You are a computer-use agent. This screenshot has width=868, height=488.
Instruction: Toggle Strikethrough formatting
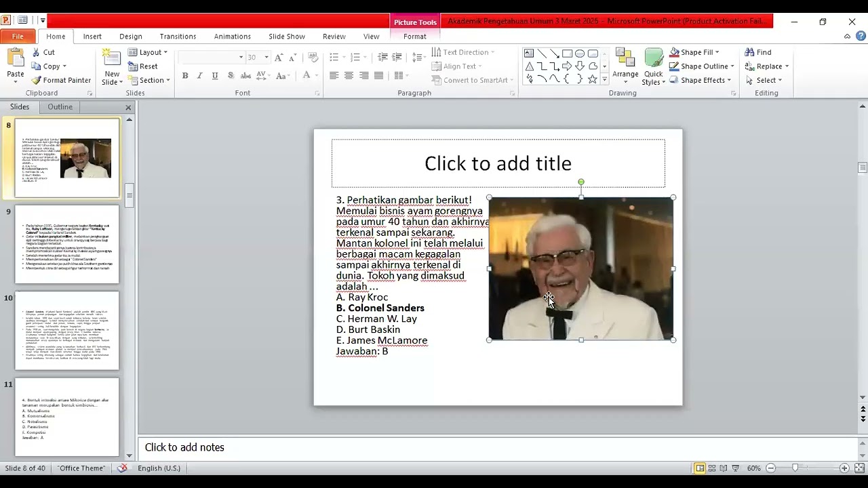point(245,75)
